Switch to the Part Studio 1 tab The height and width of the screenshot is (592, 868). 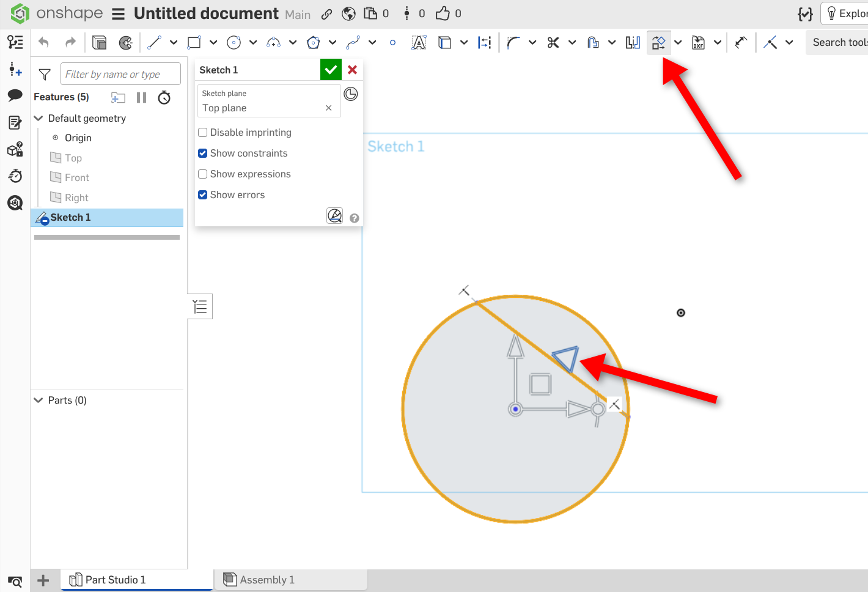[x=137, y=580]
